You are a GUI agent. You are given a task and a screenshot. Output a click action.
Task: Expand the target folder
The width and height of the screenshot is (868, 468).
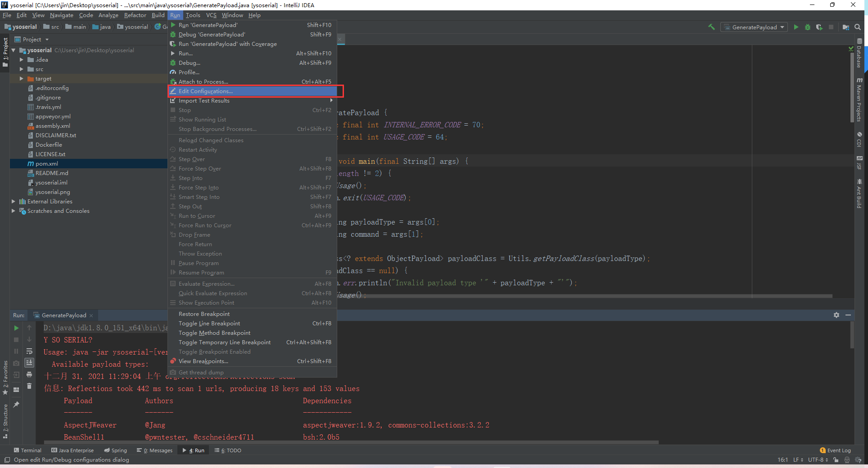click(21, 79)
